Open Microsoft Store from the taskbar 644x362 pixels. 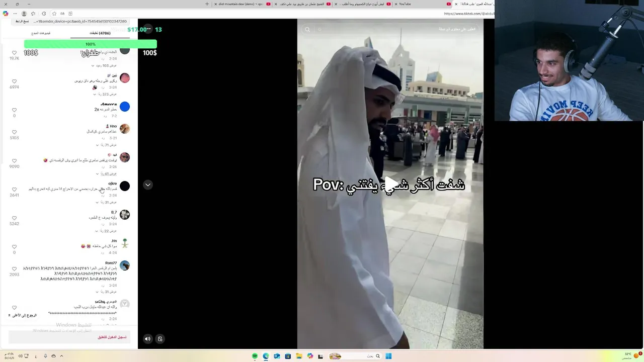pyautogui.click(x=288, y=356)
